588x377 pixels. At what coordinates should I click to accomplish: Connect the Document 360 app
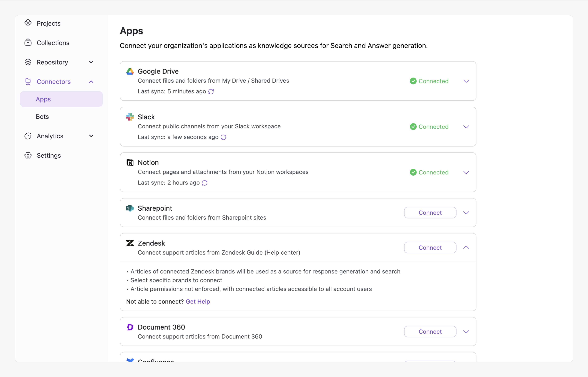430,331
